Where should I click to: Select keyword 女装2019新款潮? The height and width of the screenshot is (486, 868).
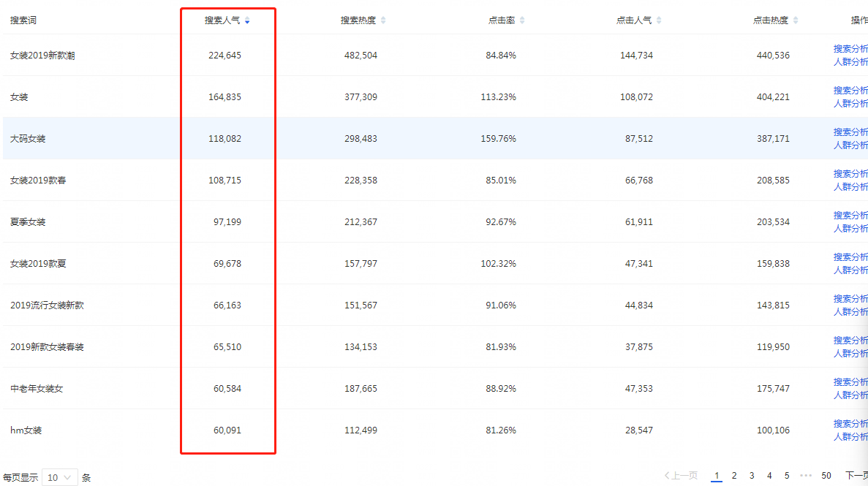pos(42,56)
